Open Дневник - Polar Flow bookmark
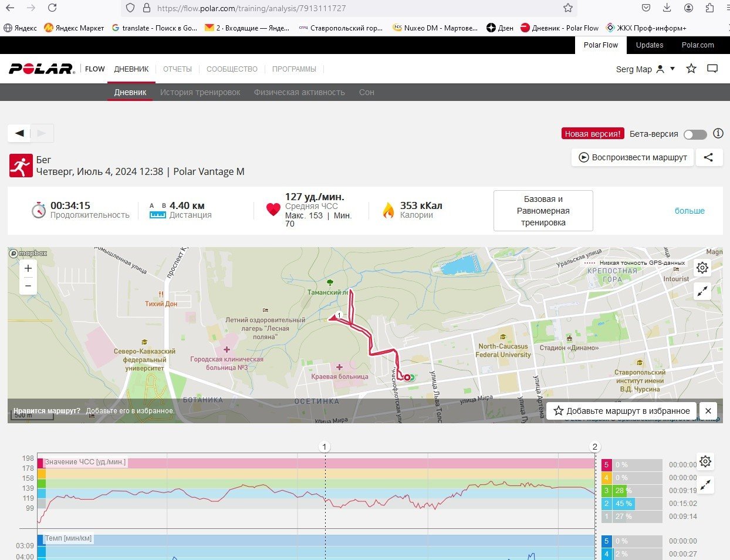The image size is (730, 560). 560,28
